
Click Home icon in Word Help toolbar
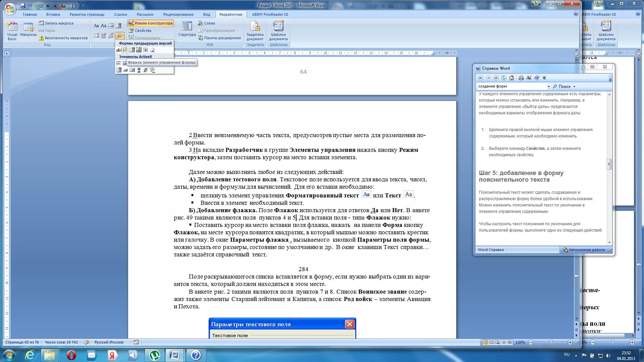coord(512,78)
